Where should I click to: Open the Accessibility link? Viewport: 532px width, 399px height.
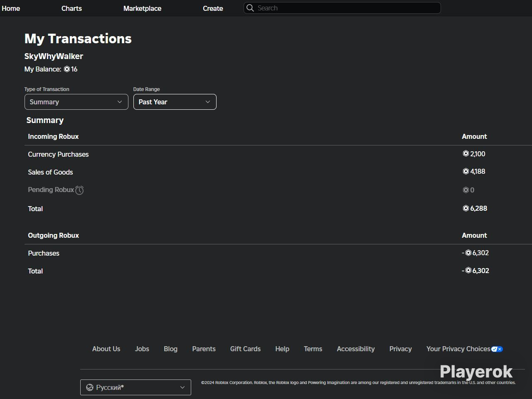point(356,349)
